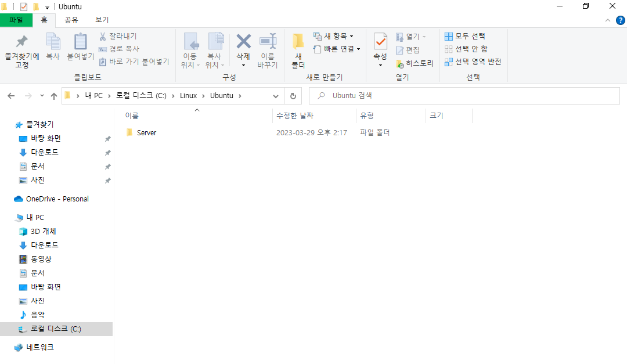627x364 pixels.
Task: Select the 홈 (Home) ribbon tab
Action: [44, 20]
